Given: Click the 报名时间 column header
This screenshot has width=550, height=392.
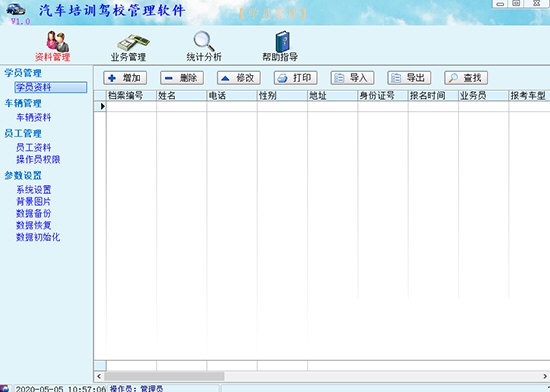Looking at the screenshot, I should pyautogui.click(x=433, y=96).
